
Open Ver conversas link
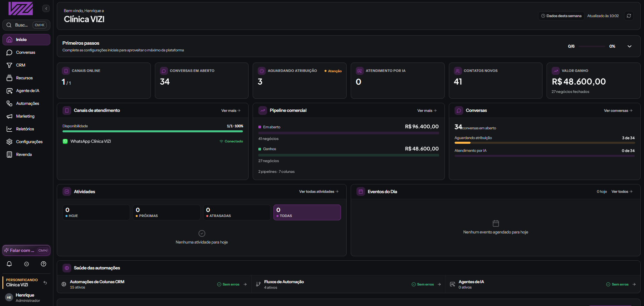(x=618, y=111)
